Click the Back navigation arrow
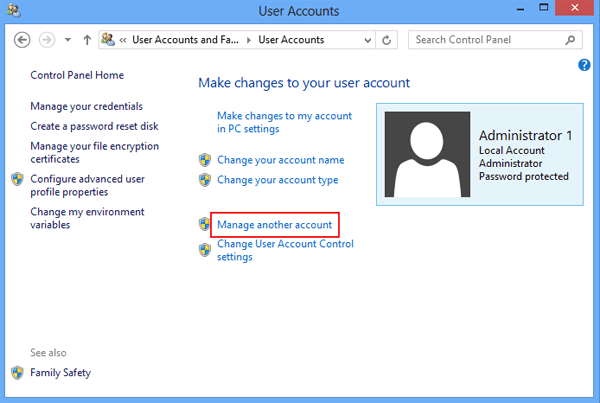This screenshot has height=403, width=600. [x=21, y=40]
